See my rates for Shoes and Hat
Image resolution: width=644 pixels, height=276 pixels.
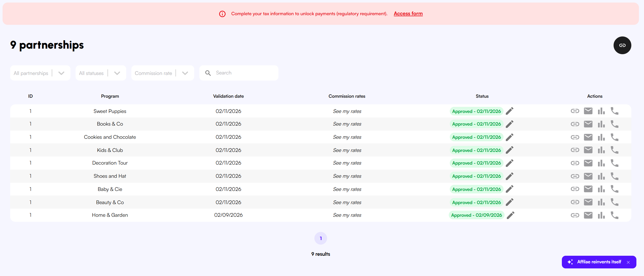pos(347,176)
